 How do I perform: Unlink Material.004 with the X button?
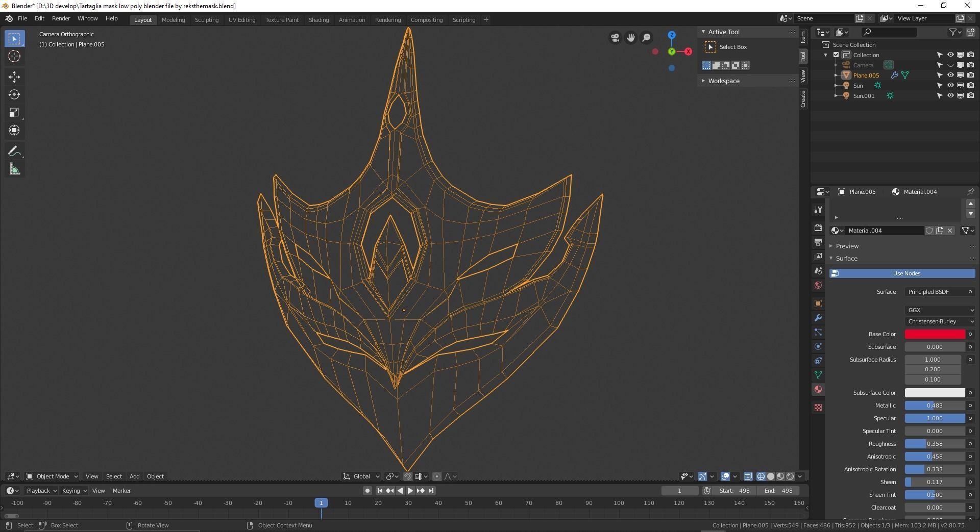950,231
